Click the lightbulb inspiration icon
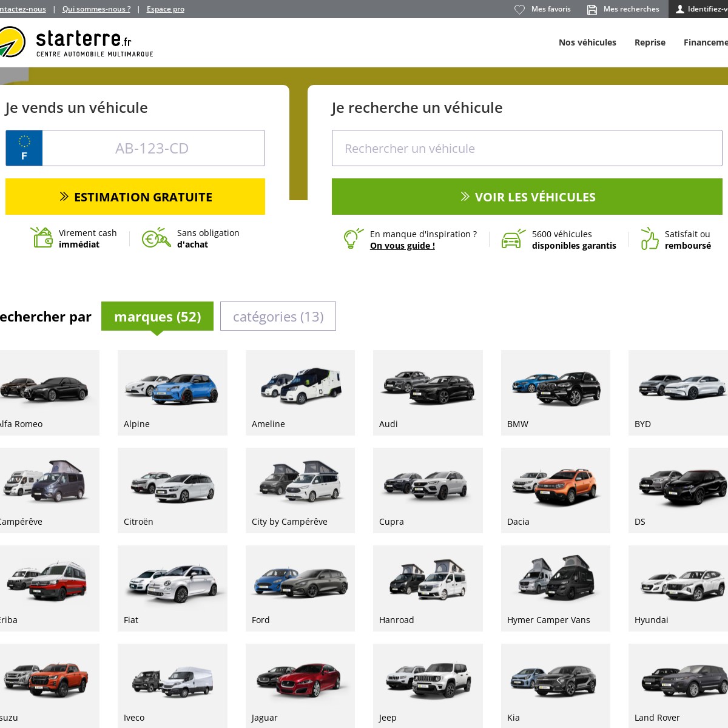 353,238
